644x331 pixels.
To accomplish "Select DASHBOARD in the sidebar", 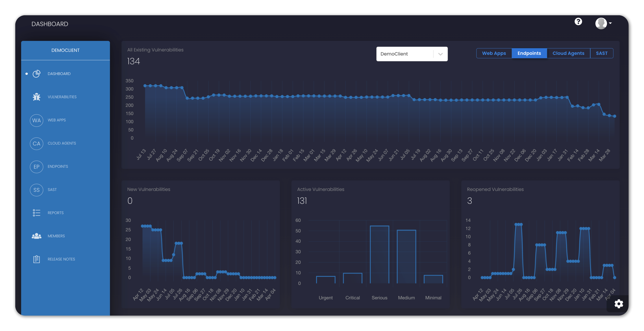I will click(x=59, y=74).
